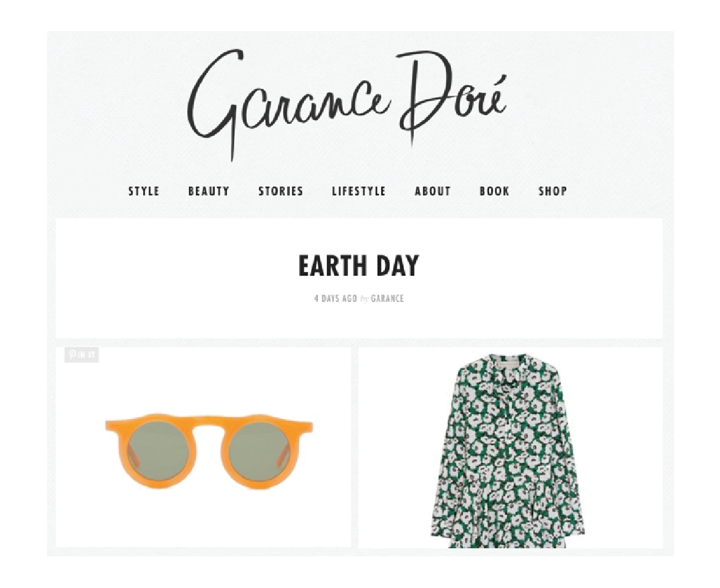This screenshot has height=588, width=720.
Task: Select Lifestyle in the navigation bar
Action: (x=359, y=191)
